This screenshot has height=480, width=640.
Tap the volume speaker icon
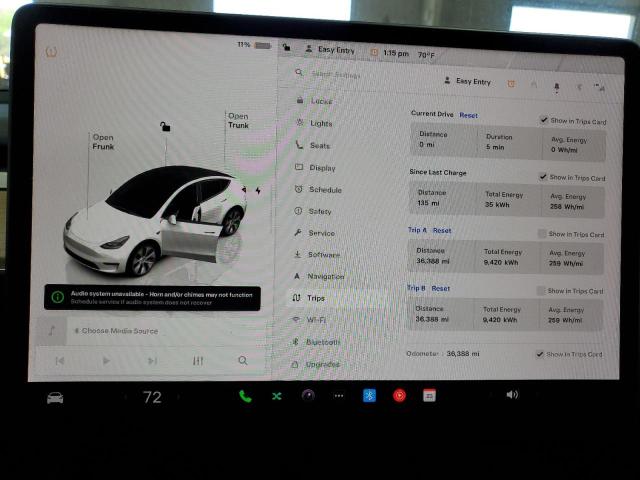coord(512,394)
